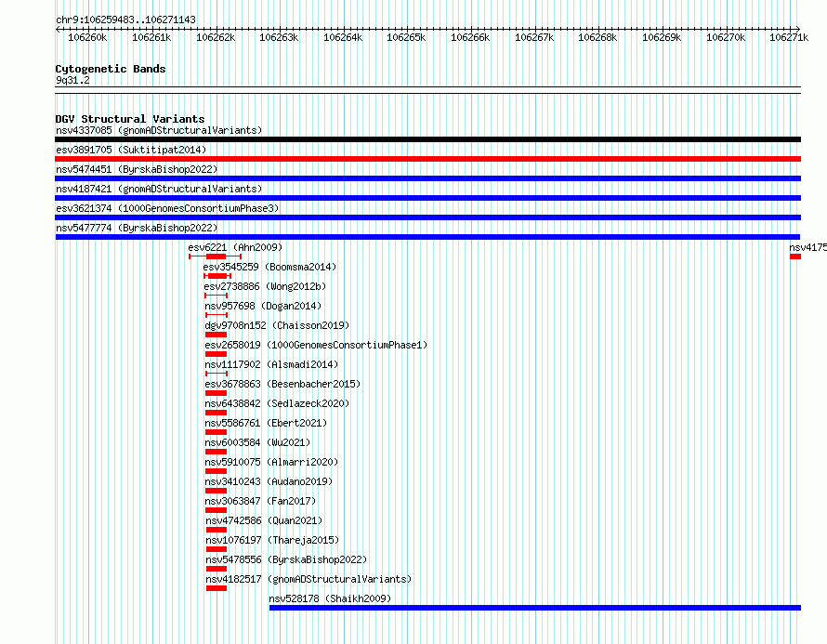Click the blue nsv4187421 variant bar
This screenshot has width=827, height=644.
(x=427, y=198)
